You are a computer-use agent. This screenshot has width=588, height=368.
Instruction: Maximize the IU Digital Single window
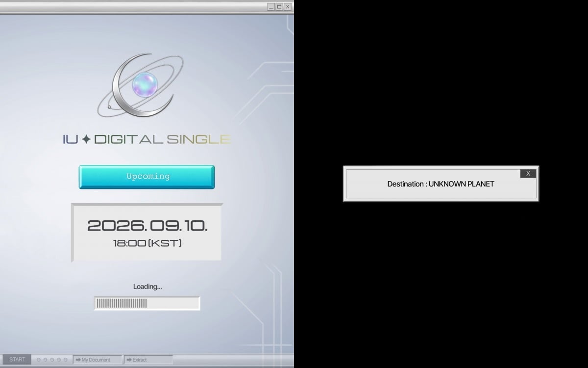279,7
